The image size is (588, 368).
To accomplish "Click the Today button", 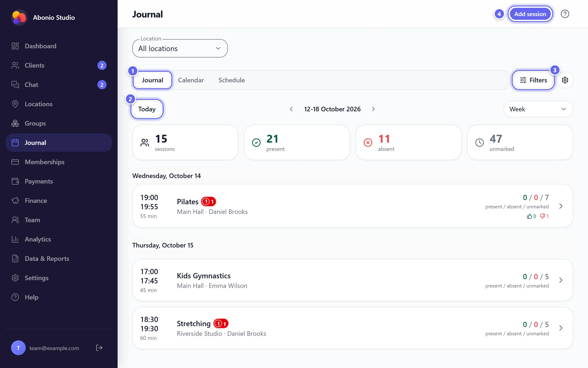I will 147,109.
